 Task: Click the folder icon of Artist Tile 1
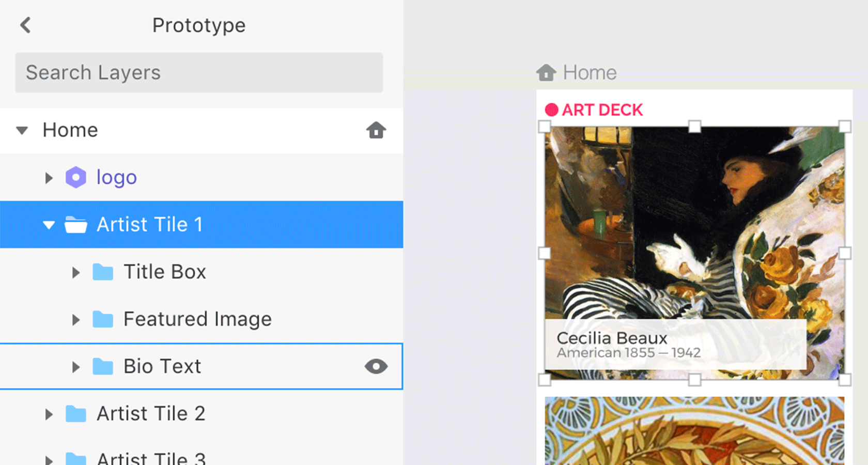[76, 224]
